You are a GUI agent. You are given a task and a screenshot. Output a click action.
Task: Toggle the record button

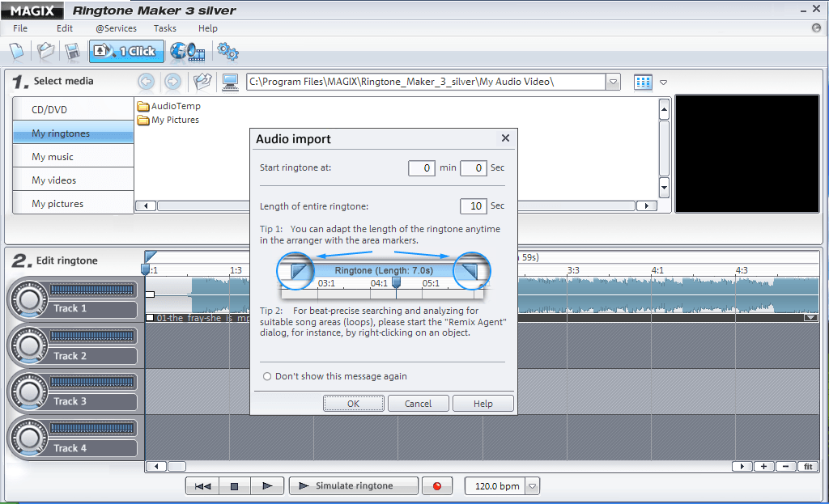[x=437, y=485]
